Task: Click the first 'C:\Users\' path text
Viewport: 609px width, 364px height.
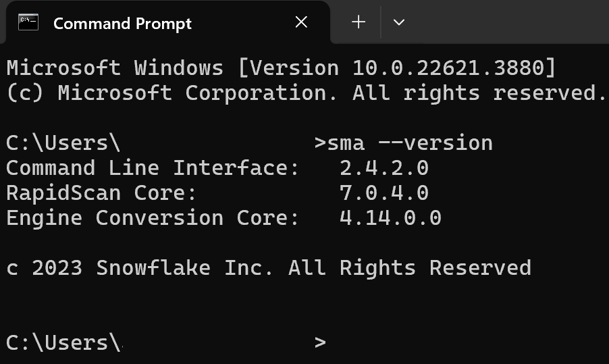Action: coord(63,142)
